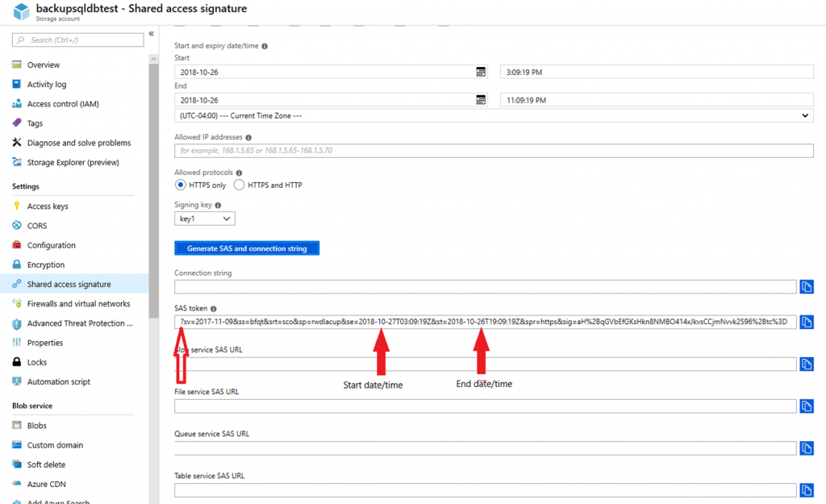Click the Overview icon in sidebar
This screenshot has height=504, width=826.
coord(17,65)
